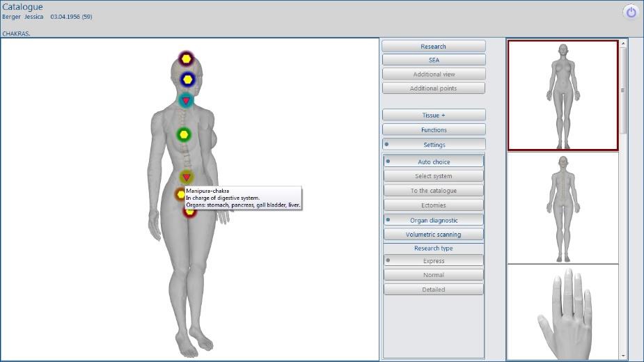Click Select system button

click(x=434, y=176)
